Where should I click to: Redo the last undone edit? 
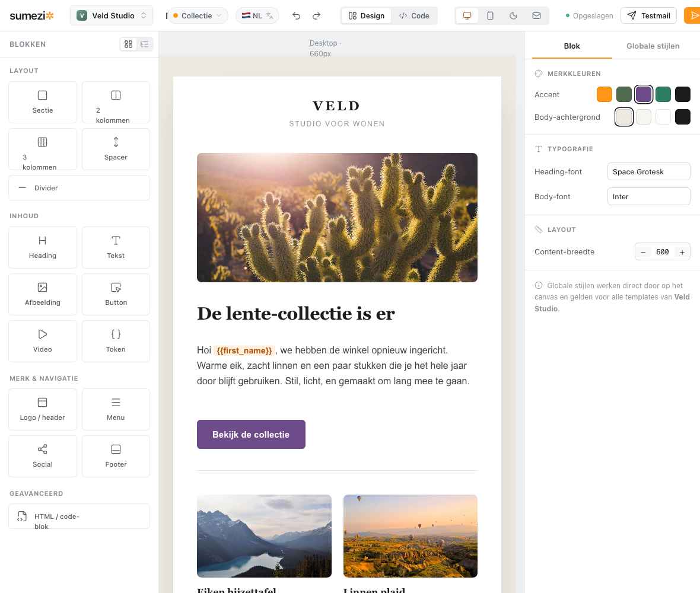[317, 15]
